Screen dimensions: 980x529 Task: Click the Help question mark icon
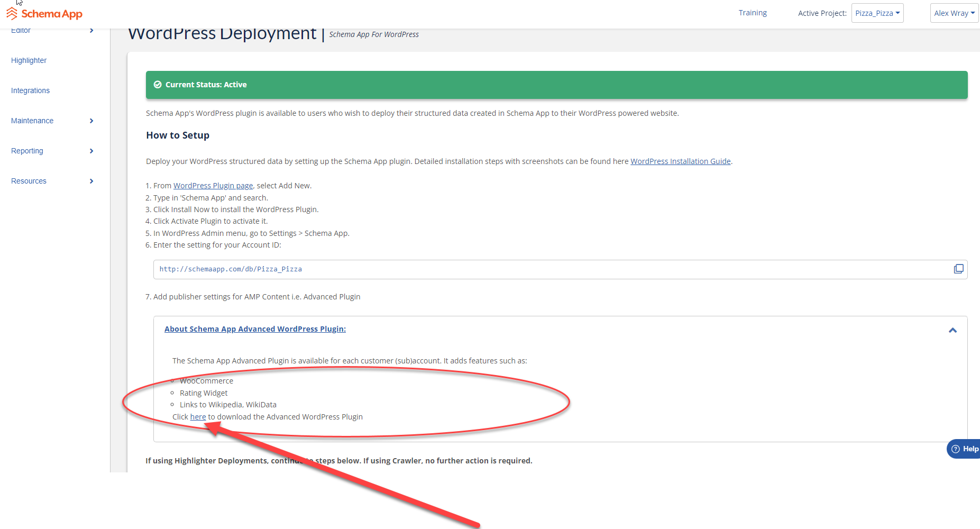[x=955, y=449]
